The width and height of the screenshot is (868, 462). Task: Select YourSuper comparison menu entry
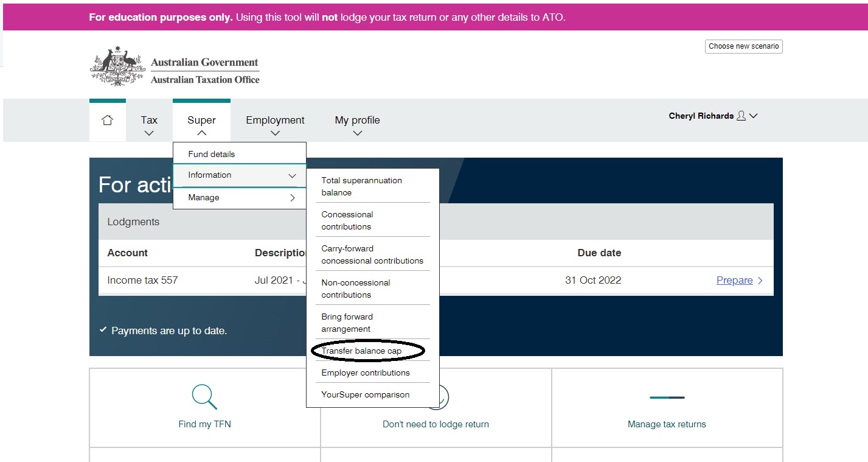click(366, 394)
